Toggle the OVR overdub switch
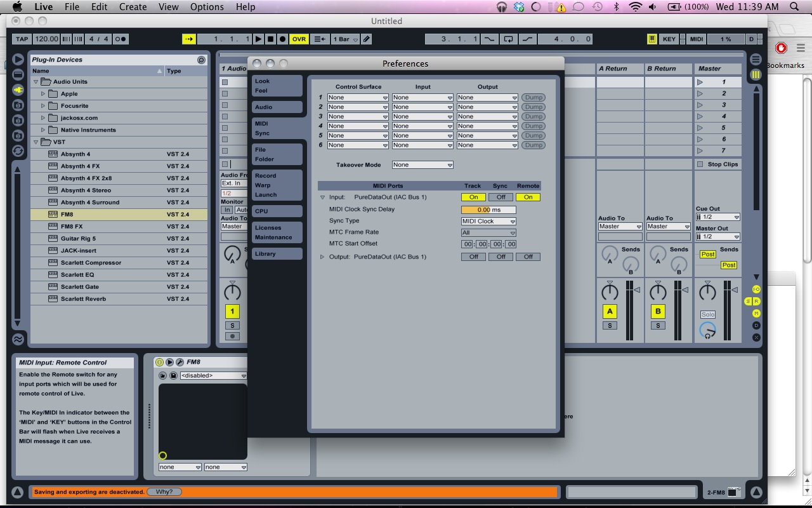This screenshot has height=508, width=812. coord(299,39)
